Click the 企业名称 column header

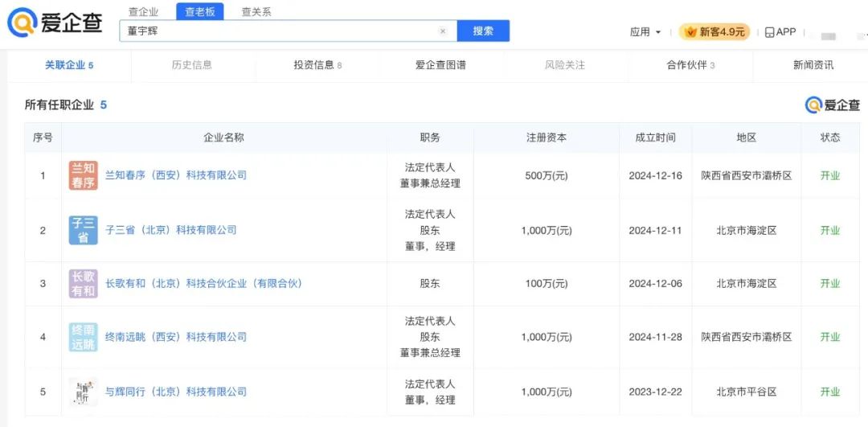(223, 138)
